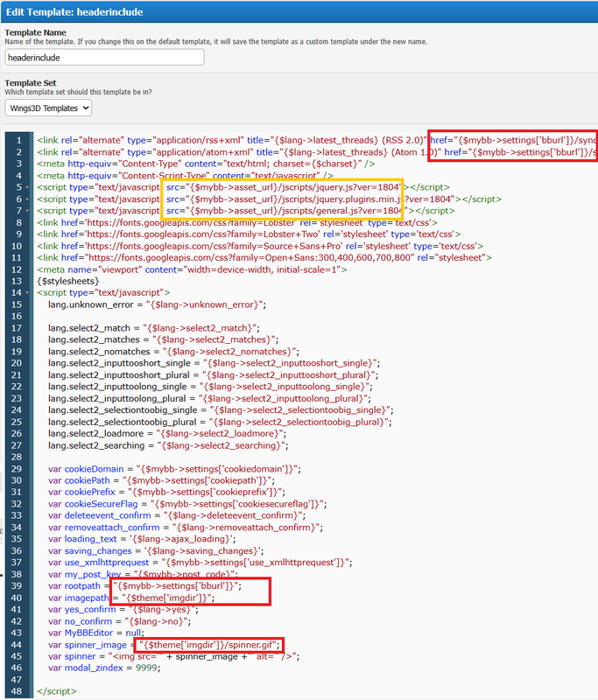
Task: Click the var cookieDomain code line
Action: (x=174, y=469)
